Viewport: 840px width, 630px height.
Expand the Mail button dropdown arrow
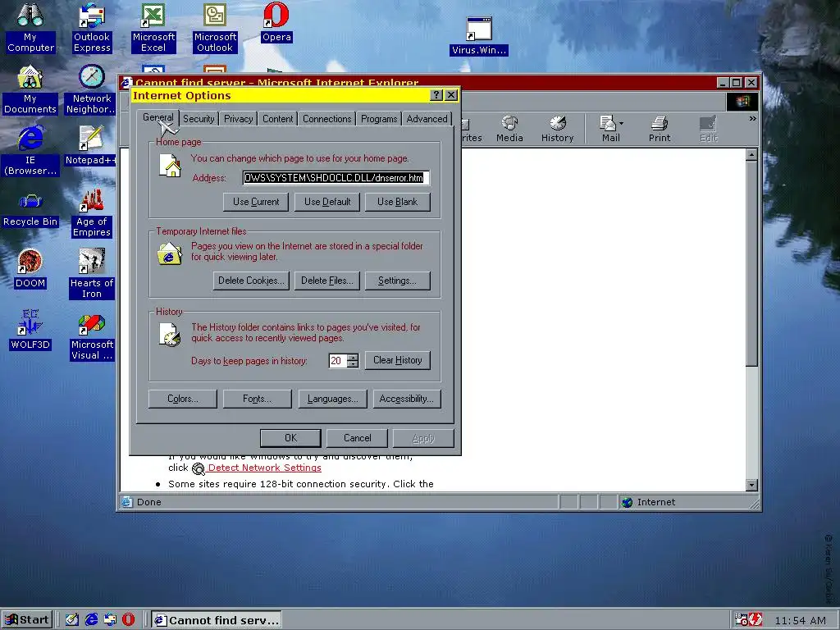(x=622, y=124)
